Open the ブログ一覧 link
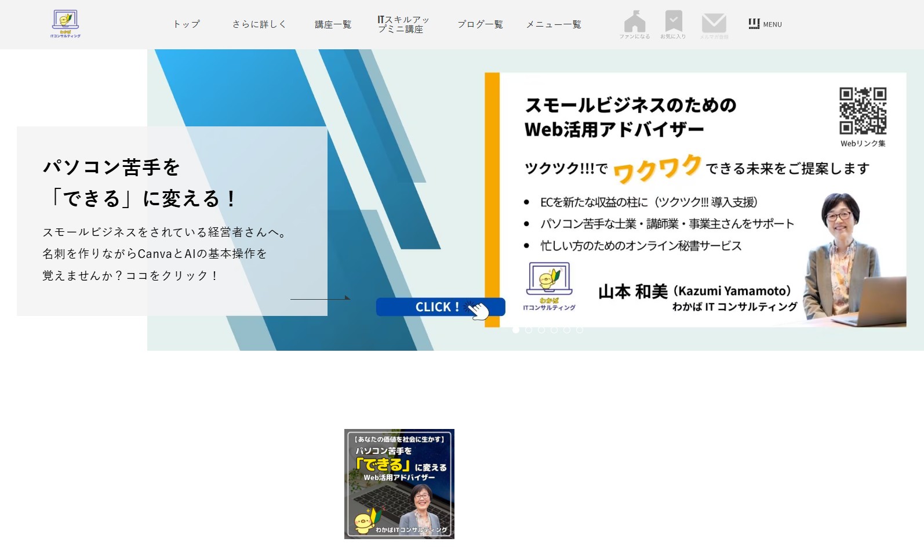924x560 pixels. click(480, 24)
